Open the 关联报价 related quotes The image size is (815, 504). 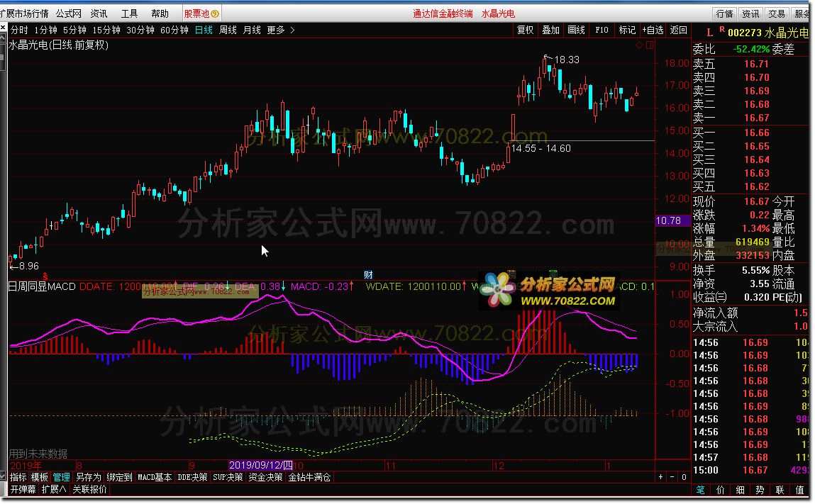coord(89,489)
